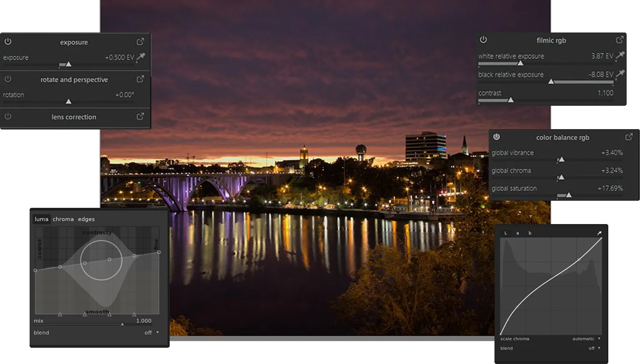Click the exposure module title
This screenshot has width=640, height=364.
click(x=74, y=42)
